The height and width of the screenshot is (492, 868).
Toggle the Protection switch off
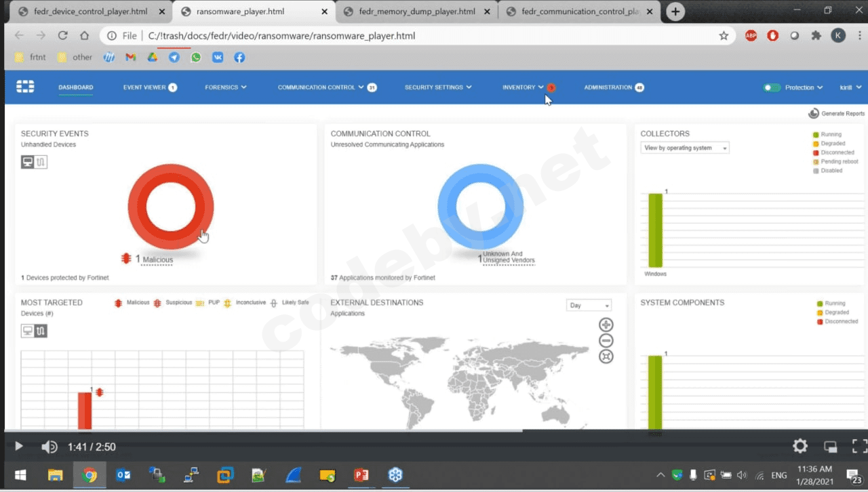click(772, 87)
